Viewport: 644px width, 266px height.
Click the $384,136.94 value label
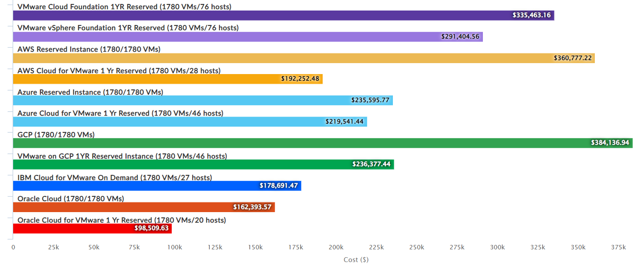[x=610, y=143]
